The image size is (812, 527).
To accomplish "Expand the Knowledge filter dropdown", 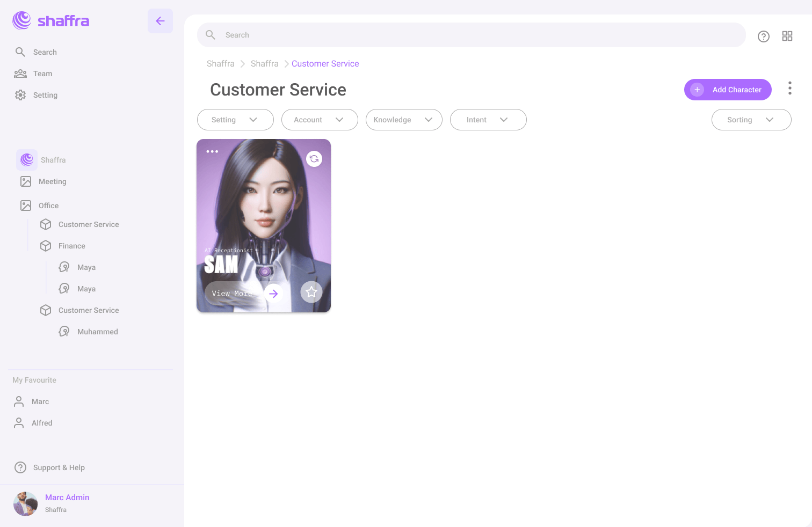I will pyautogui.click(x=404, y=120).
